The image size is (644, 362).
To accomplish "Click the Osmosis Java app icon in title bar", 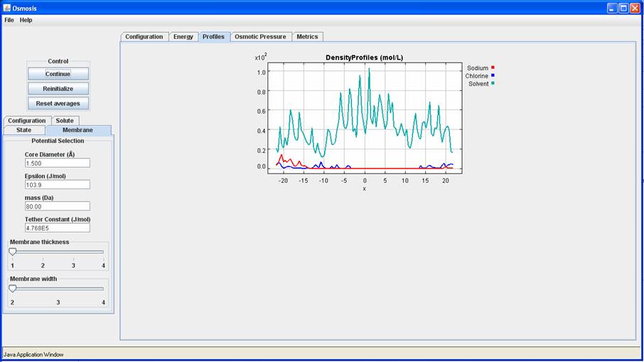I will pyautogui.click(x=6, y=8).
